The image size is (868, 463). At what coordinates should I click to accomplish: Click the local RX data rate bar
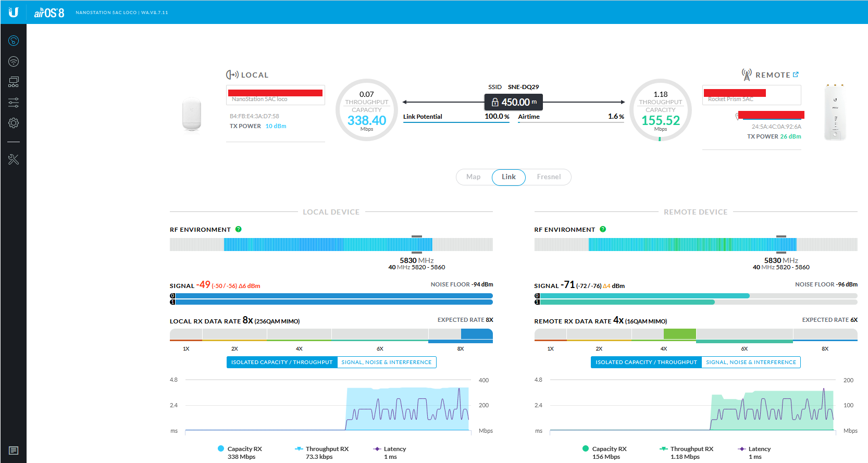click(331, 335)
